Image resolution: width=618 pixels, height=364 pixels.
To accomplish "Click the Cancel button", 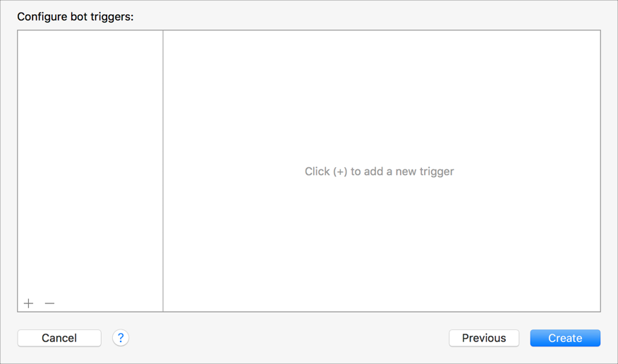I will click(59, 338).
